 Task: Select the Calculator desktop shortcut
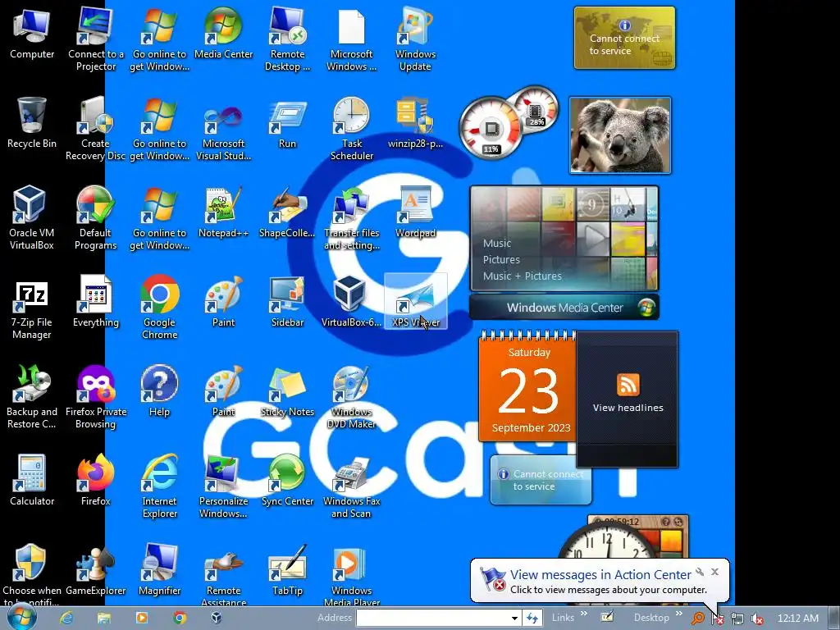click(32, 481)
